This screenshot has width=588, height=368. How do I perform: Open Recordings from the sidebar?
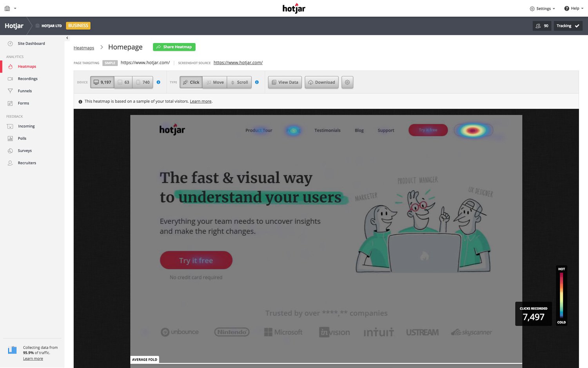[27, 79]
